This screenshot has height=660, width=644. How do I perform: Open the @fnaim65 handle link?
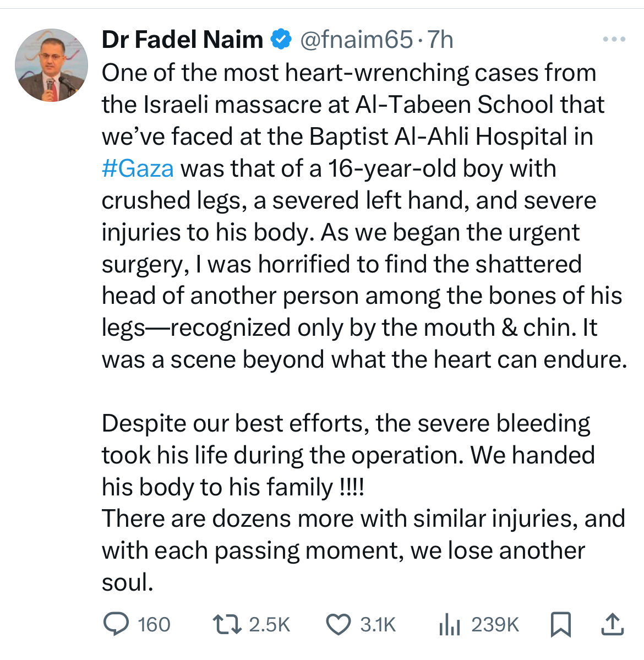coord(357,40)
